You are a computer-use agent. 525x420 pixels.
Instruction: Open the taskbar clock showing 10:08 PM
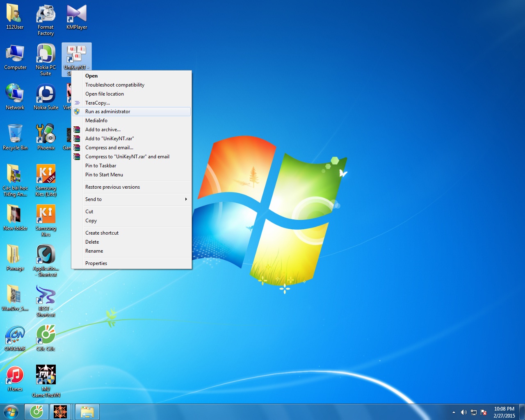click(x=504, y=412)
